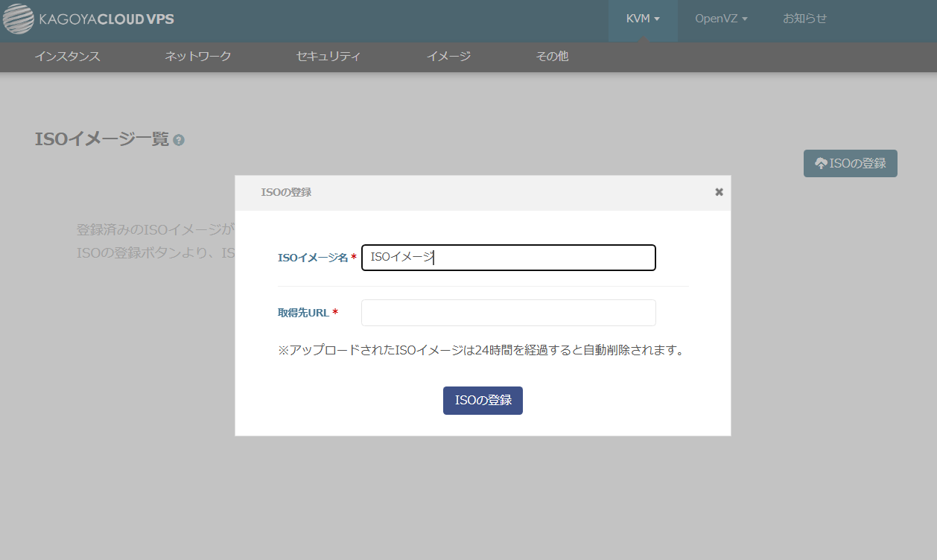This screenshot has height=560, width=937.
Task: Click the 24時間 auto-deletion notice text
Action: coord(480,350)
